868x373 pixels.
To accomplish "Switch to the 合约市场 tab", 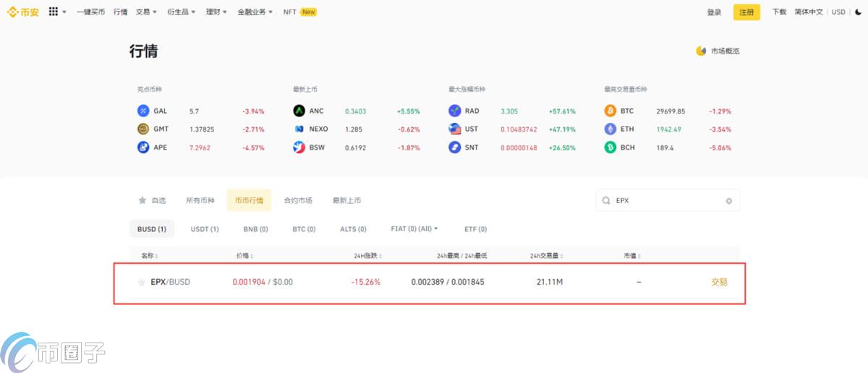I will (x=297, y=200).
